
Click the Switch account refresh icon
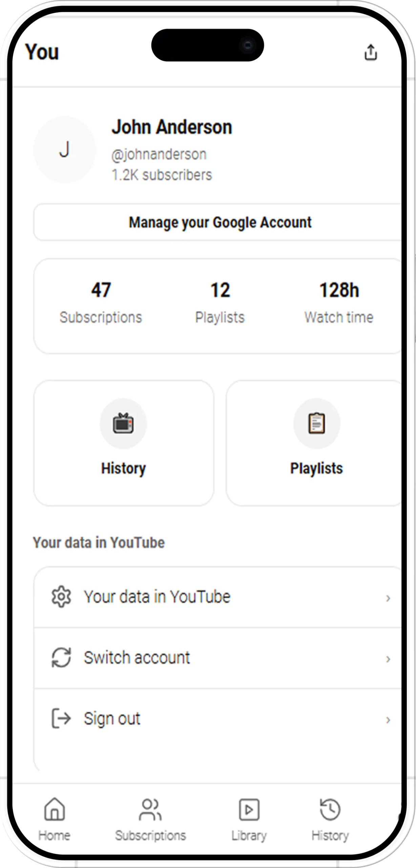pyautogui.click(x=61, y=657)
